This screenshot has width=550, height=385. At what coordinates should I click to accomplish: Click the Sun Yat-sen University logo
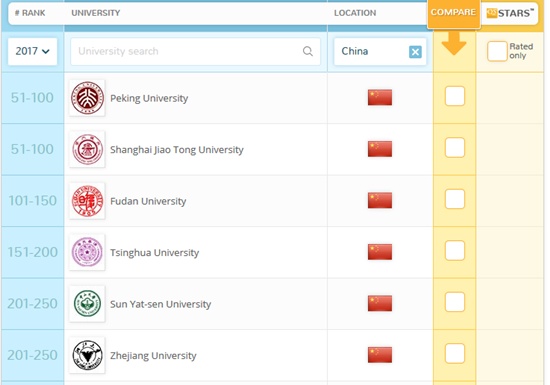coord(87,304)
